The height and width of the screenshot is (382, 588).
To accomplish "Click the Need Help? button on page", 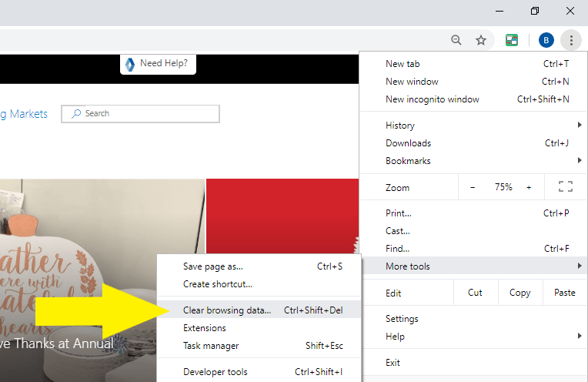I will [x=158, y=64].
